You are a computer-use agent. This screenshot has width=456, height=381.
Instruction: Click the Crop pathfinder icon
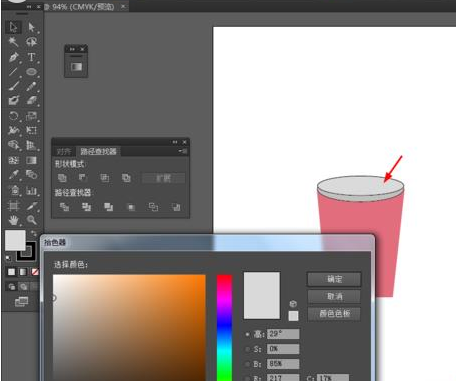pos(131,207)
